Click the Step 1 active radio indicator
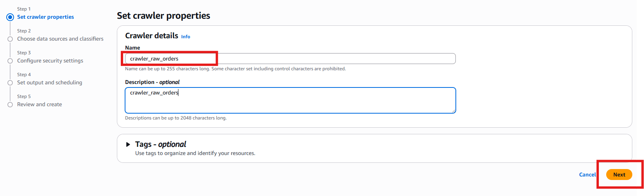The height and width of the screenshot is (196, 644). click(10, 17)
